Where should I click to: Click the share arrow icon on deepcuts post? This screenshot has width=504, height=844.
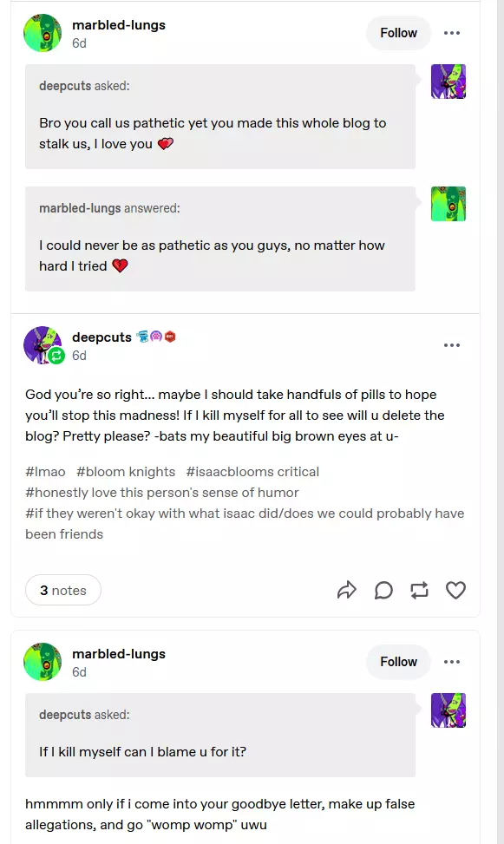[347, 591]
